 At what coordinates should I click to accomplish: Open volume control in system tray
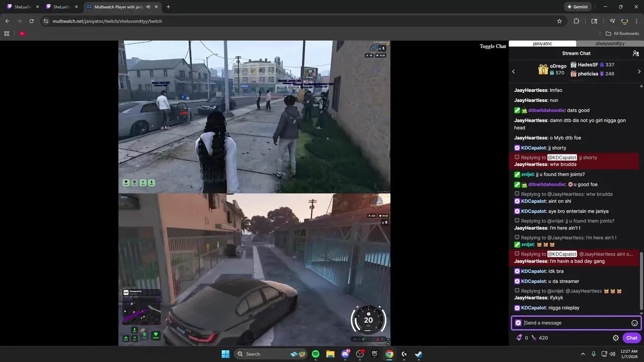[612, 354]
